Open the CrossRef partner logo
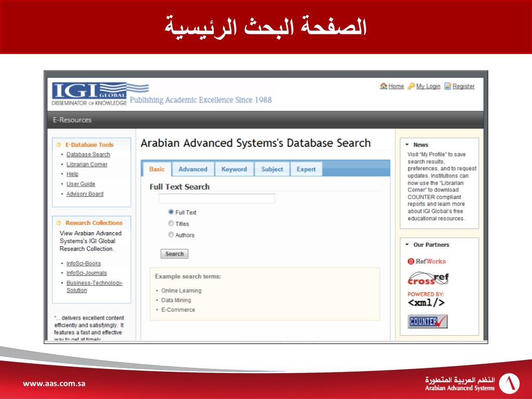The image size is (532, 399). [x=428, y=279]
